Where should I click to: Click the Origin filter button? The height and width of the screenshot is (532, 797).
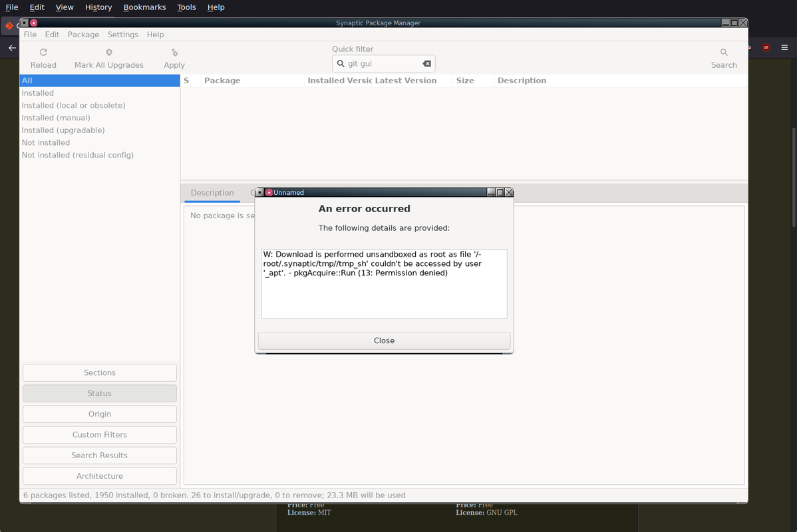(x=100, y=414)
